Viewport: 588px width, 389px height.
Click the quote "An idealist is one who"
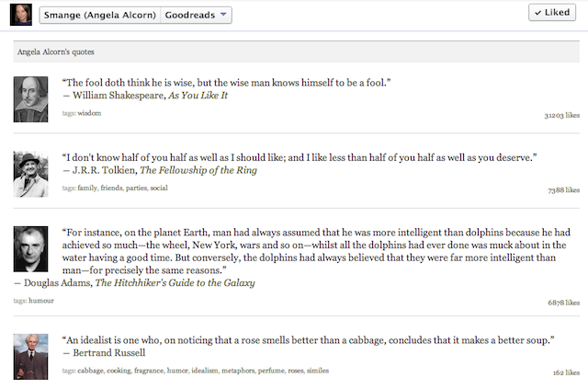(x=308, y=340)
